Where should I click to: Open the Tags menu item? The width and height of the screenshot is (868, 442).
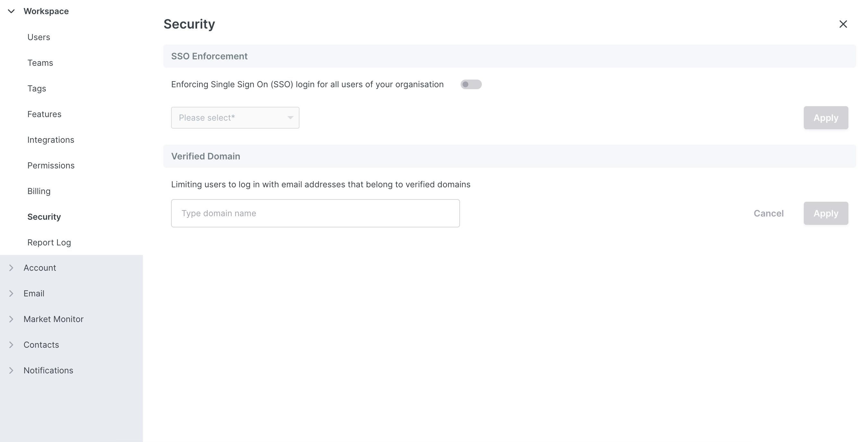[37, 89]
